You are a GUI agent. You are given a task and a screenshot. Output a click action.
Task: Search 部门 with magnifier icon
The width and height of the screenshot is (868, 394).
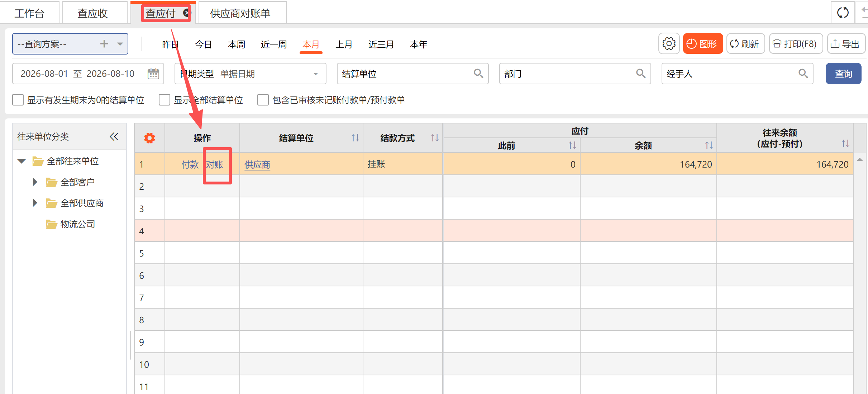click(641, 74)
